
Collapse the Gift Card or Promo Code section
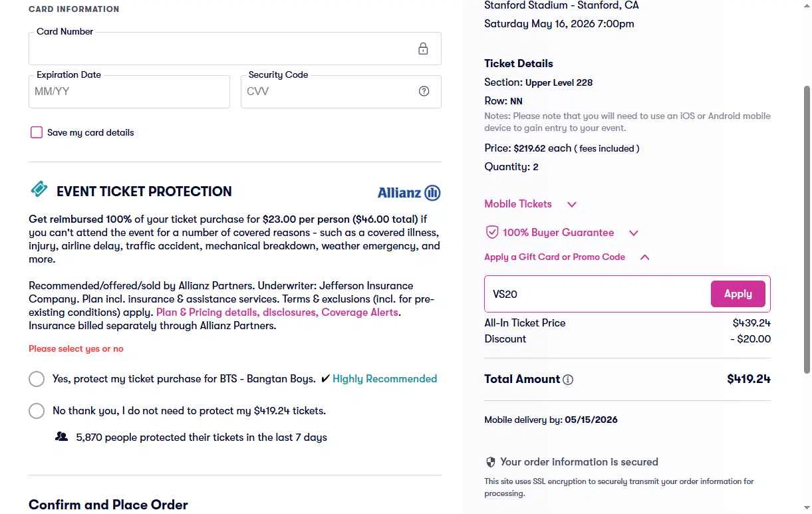(x=644, y=257)
